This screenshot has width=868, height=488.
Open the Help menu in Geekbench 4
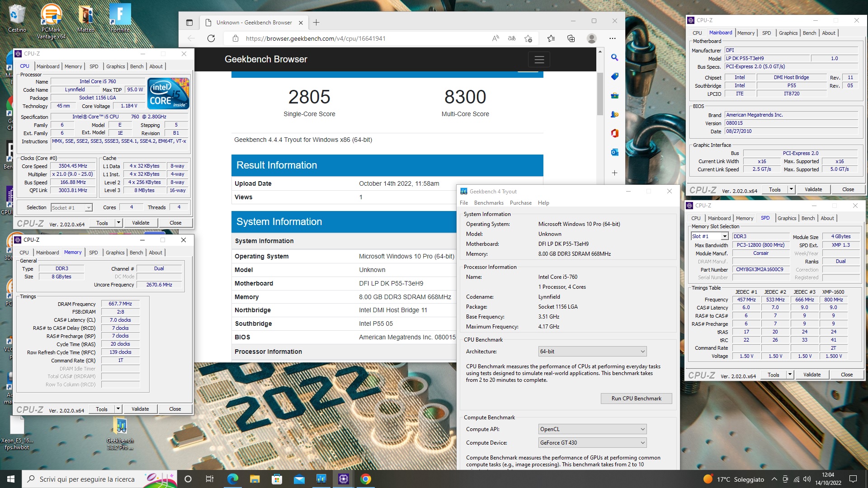(x=543, y=203)
